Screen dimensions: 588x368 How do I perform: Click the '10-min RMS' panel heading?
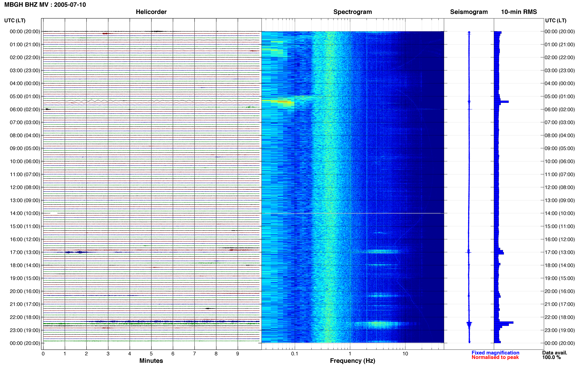point(519,12)
